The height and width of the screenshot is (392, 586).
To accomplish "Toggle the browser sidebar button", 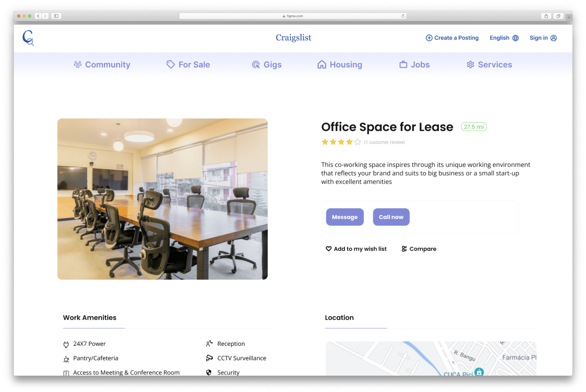I will (56, 16).
